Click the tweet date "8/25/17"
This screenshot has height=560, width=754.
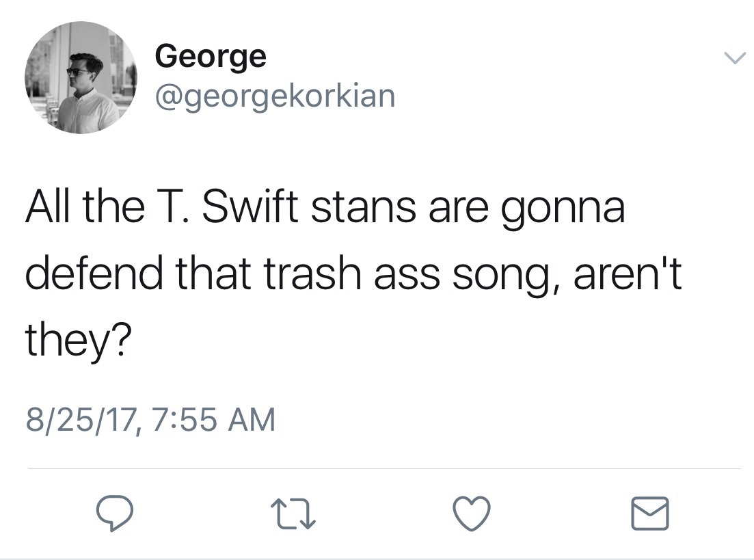click(81, 419)
